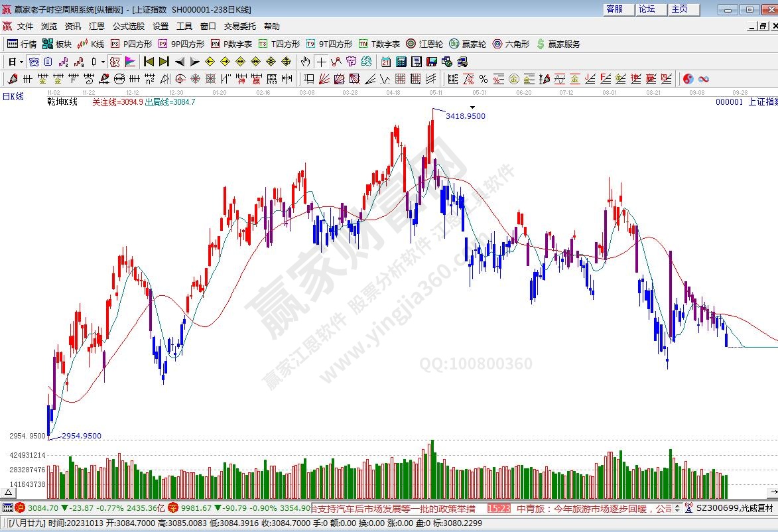Expand the small triangle above the chart peak
Image resolution: width=778 pixels, height=532 pixels.
(x=472, y=107)
